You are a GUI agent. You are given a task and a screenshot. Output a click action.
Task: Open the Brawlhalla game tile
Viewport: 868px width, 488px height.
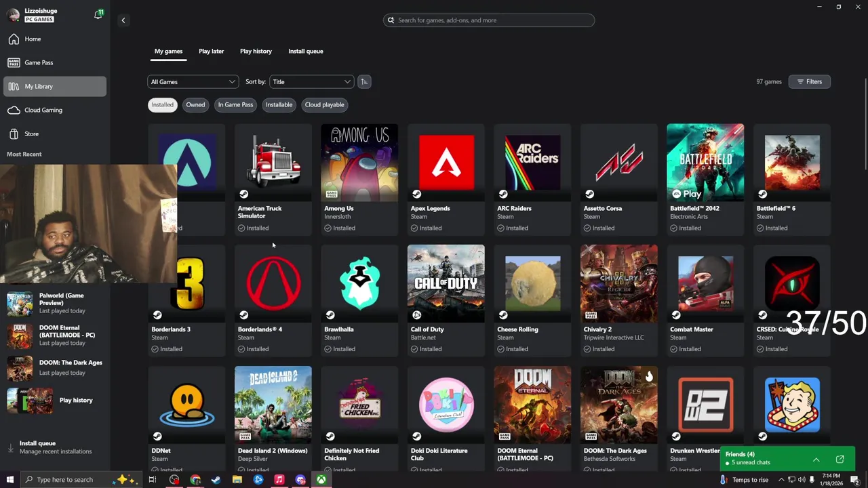pos(359,300)
